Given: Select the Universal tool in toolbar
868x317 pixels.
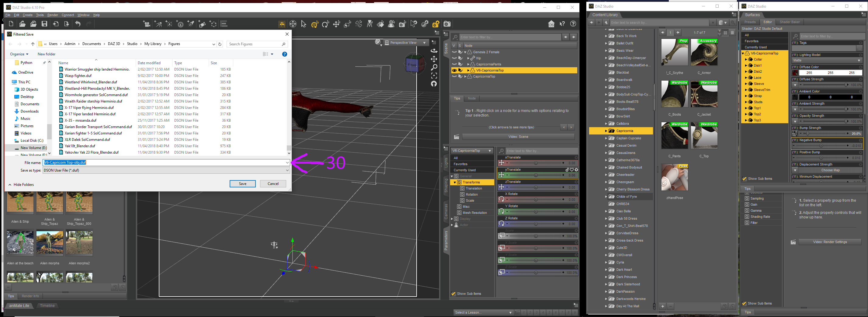Looking at the screenshot, I should 315,24.
